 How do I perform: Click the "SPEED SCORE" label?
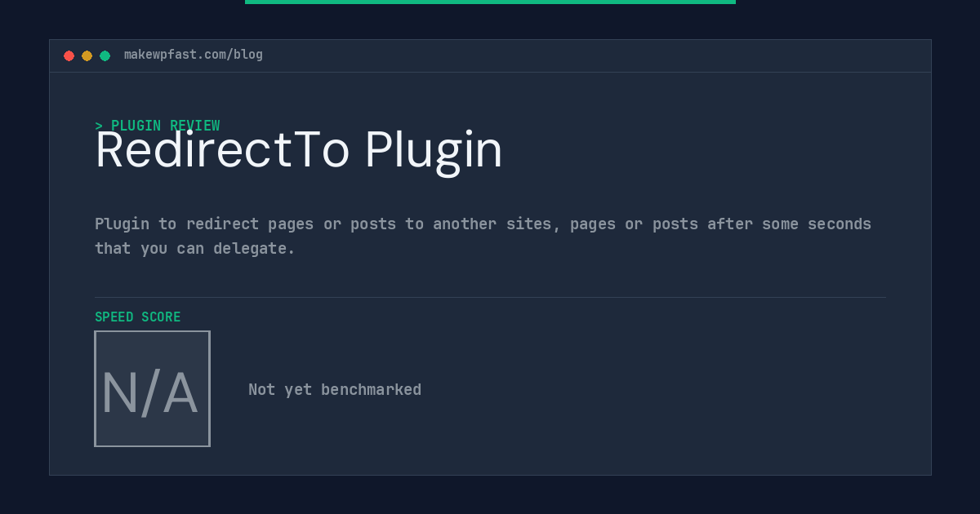(x=138, y=317)
